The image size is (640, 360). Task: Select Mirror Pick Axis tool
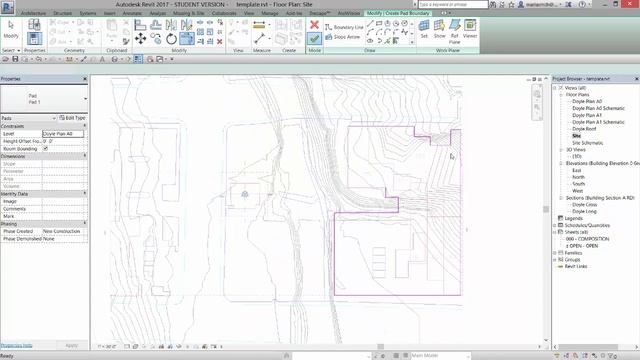click(171, 24)
